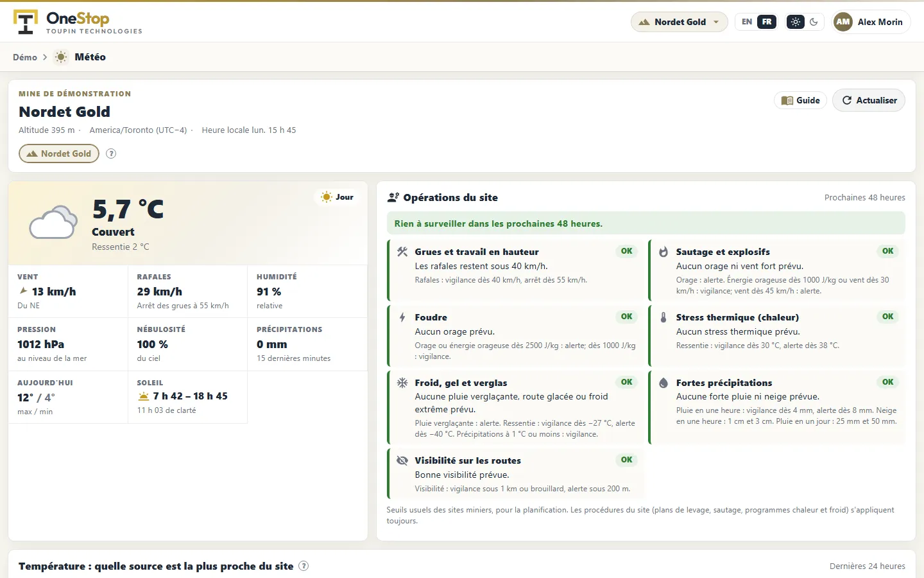Click the precipitation value 0 mm
Image resolution: width=924 pixels, height=578 pixels.
(x=271, y=344)
